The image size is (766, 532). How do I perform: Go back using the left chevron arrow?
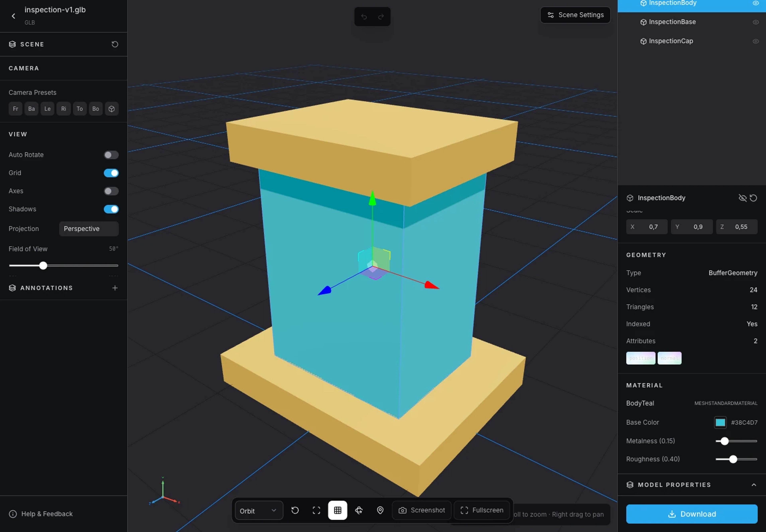click(13, 16)
